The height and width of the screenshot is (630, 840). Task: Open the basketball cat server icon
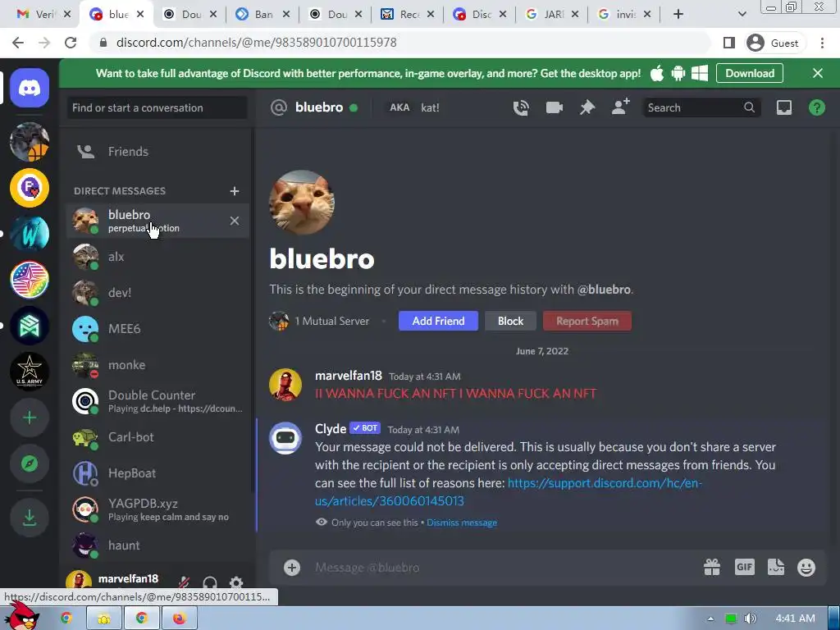point(30,142)
